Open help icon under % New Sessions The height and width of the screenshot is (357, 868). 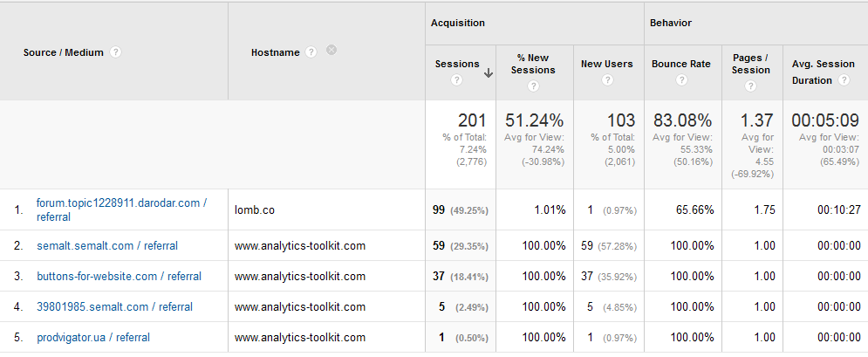point(533,86)
